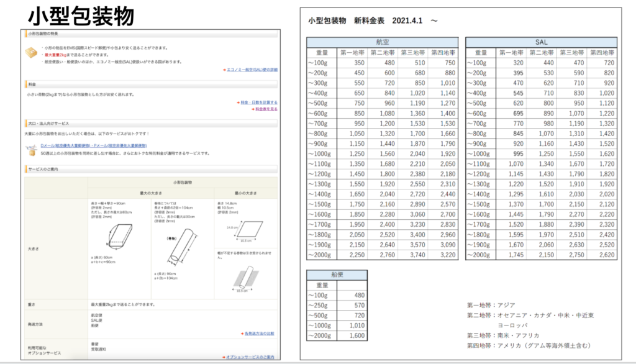Open the オプションサービスのご案内 link
636x364 pixels.
click(250, 357)
